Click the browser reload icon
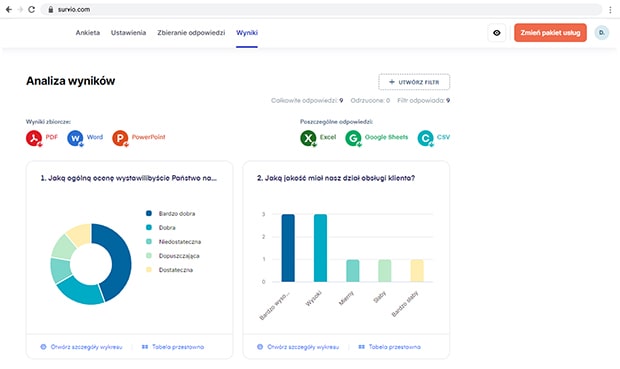The width and height of the screenshot is (620, 369). tap(32, 9)
